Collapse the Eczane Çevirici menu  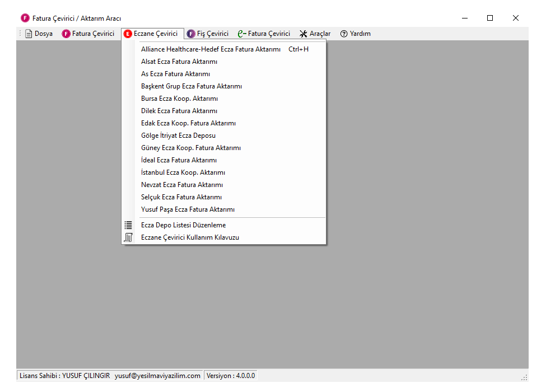point(152,34)
